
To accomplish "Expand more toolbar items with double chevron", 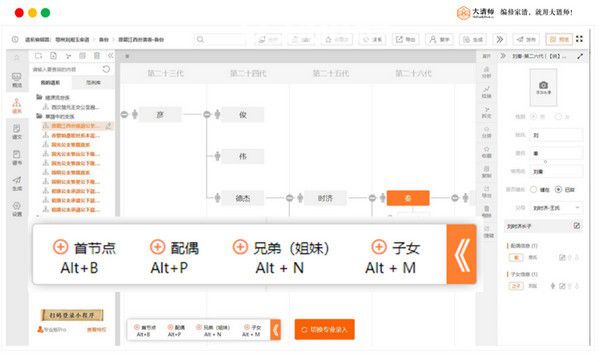I will pyautogui.click(x=499, y=39).
